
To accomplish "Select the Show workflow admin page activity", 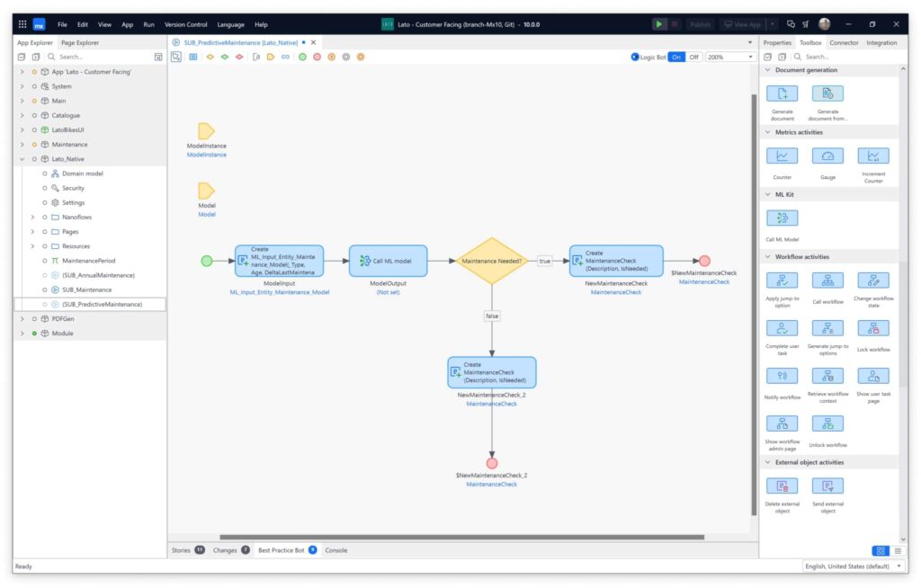I will (782, 423).
